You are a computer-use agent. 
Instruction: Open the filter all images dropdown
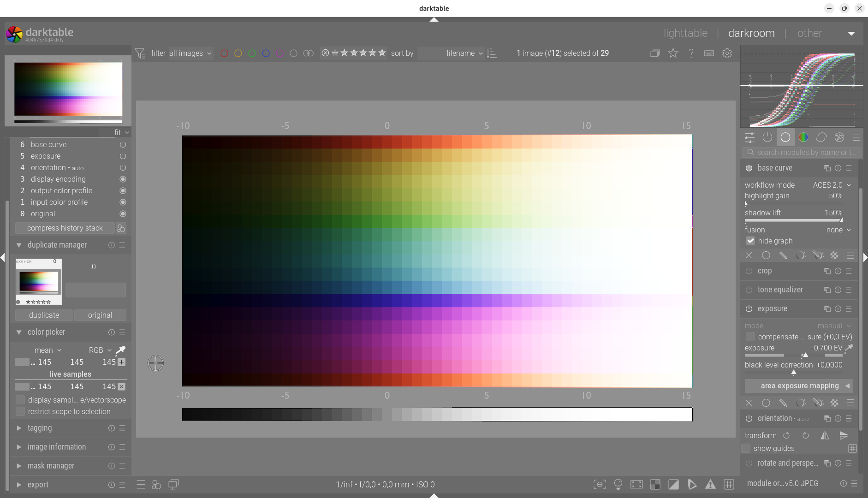[190, 53]
